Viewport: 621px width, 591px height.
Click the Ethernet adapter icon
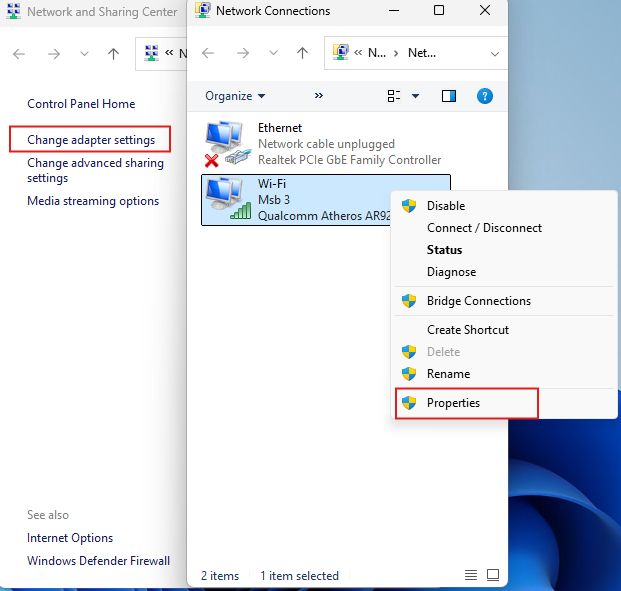(228, 143)
